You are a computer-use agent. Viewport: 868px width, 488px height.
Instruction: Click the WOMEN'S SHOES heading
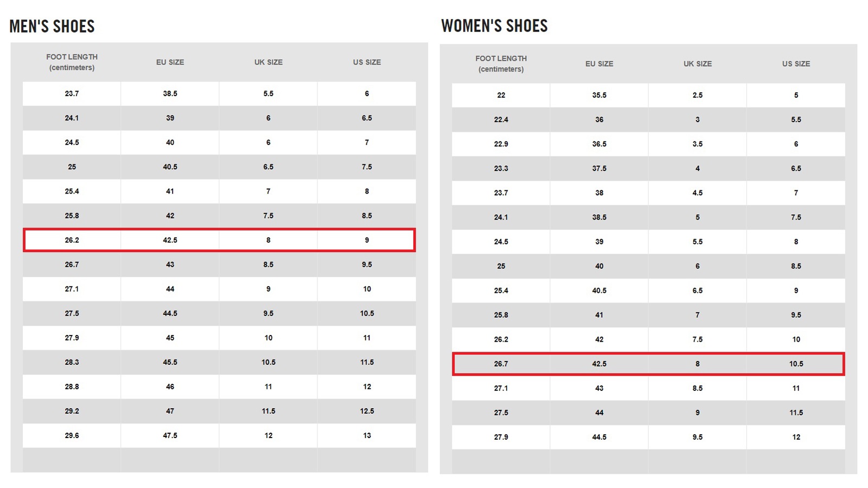pyautogui.click(x=494, y=25)
